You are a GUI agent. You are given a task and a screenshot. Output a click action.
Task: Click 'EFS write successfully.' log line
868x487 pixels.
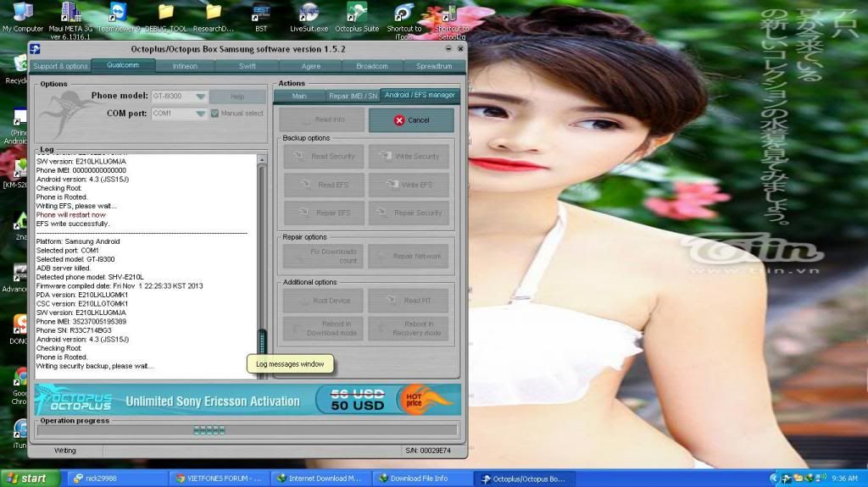pos(73,224)
